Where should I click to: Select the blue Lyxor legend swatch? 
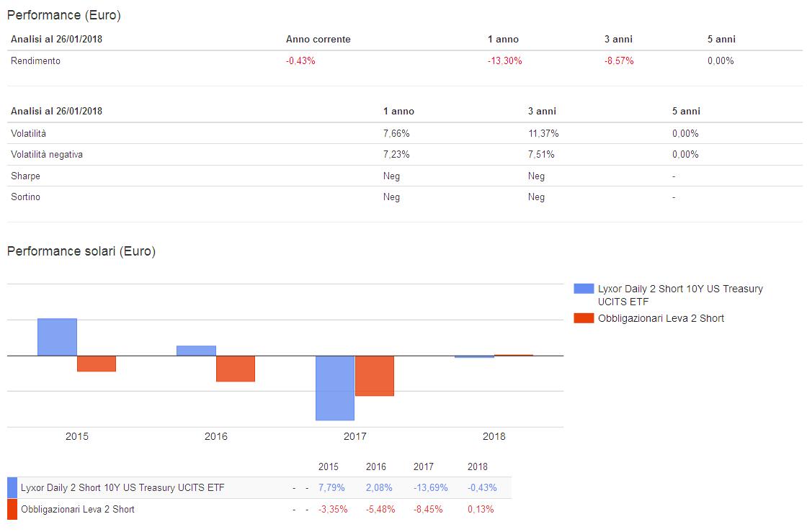(x=582, y=289)
